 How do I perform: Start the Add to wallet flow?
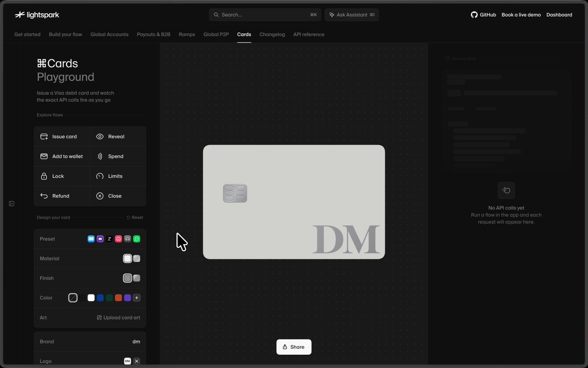(62, 156)
